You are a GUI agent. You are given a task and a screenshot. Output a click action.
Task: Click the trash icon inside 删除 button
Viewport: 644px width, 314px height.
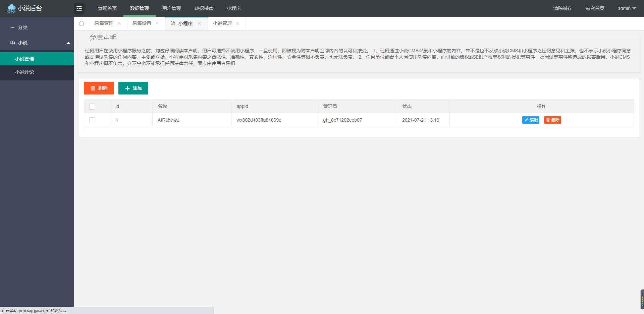pyautogui.click(x=93, y=88)
